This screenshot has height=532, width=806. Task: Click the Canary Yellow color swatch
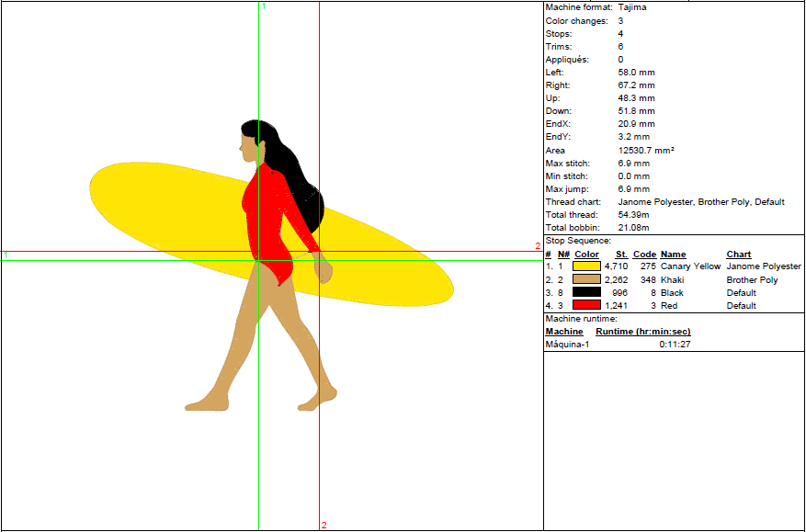586,266
